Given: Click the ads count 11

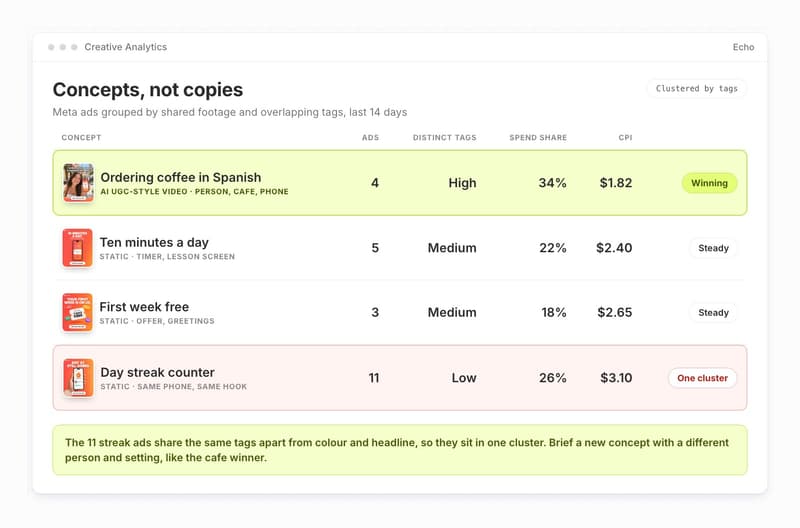Looking at the screenshot, I should click(x=374, y=378).
